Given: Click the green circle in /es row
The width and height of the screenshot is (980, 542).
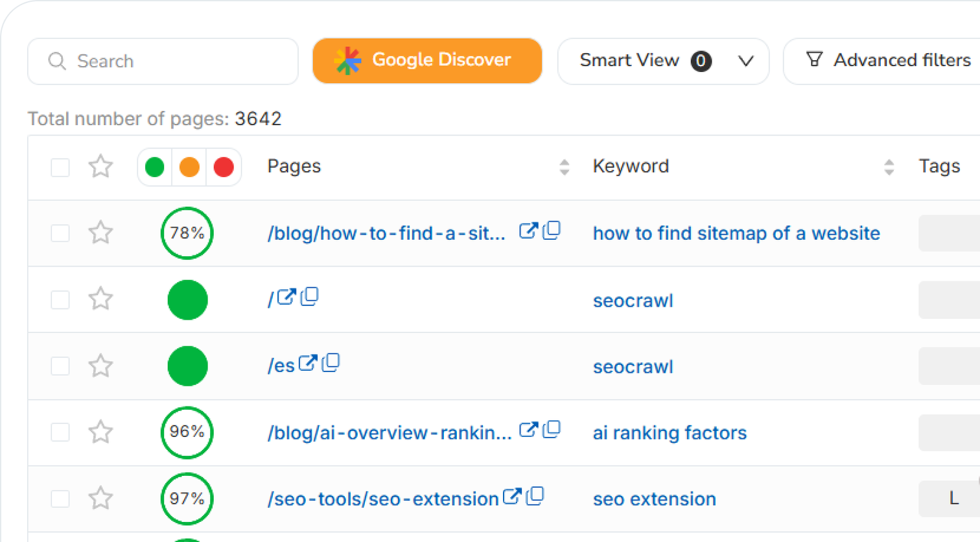Looking at the screenshot, I should [187, 366].
